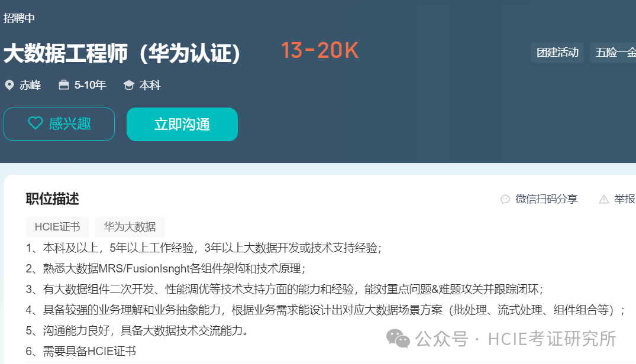Click the job title 大数据工程师（华为认证）

coord(122,53)
